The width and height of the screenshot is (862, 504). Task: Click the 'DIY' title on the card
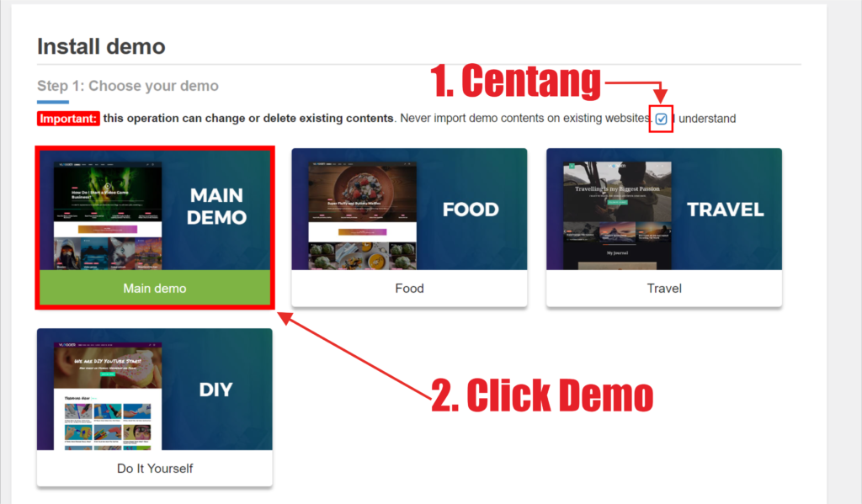pyautogui.click(x=215, y=390)
